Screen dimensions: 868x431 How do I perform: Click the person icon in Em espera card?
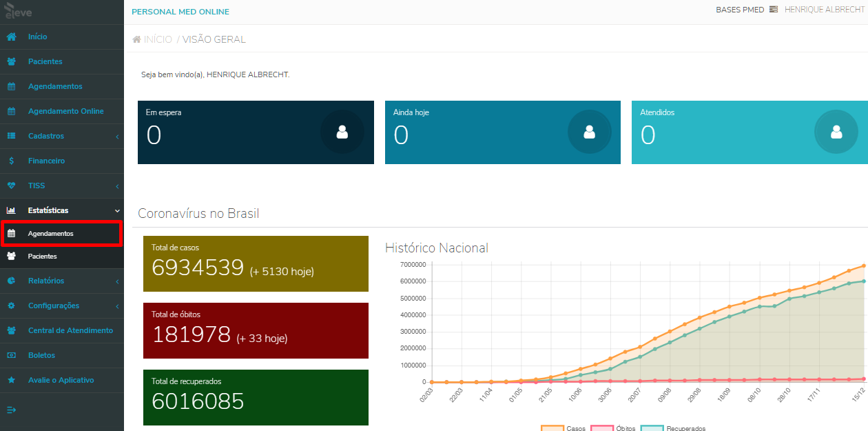(342, 132)
